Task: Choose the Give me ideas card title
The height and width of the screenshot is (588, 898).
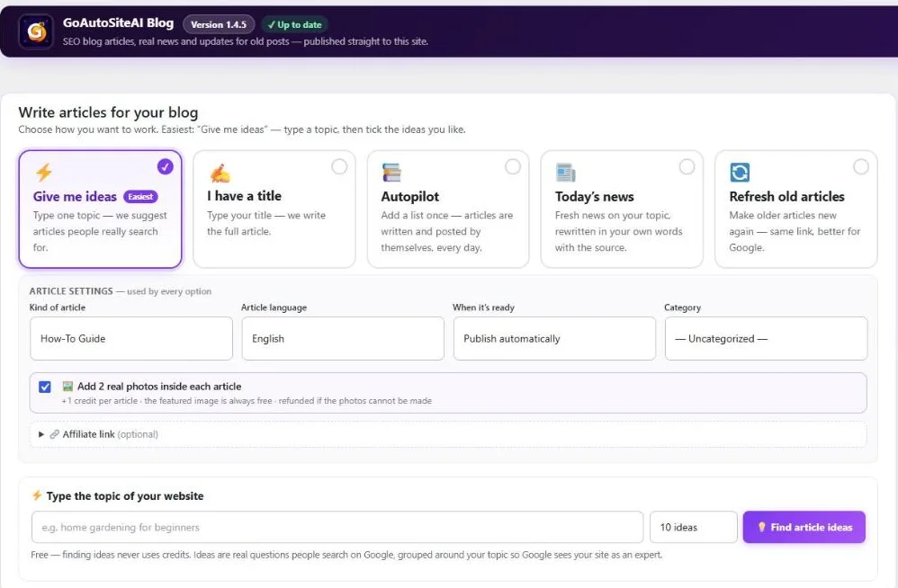Action: click(x=75, y=196)
